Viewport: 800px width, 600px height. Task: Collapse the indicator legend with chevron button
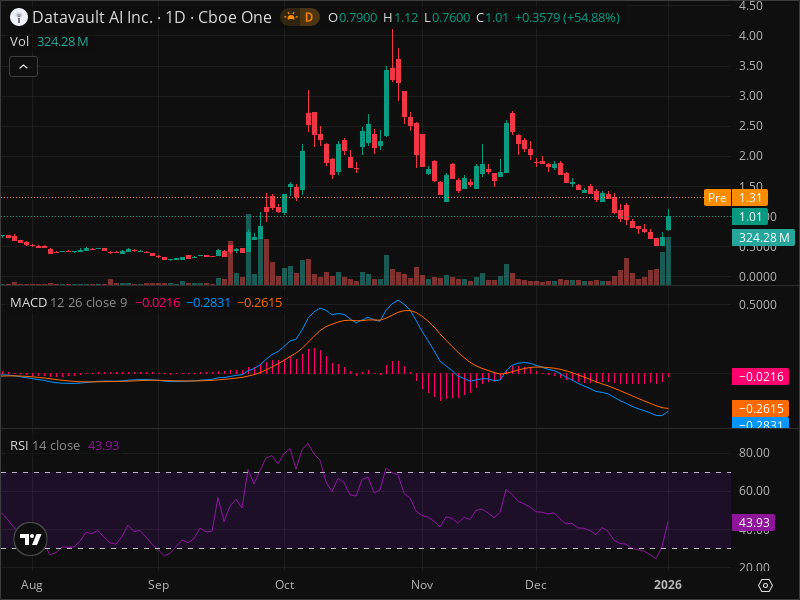[23, 67]
